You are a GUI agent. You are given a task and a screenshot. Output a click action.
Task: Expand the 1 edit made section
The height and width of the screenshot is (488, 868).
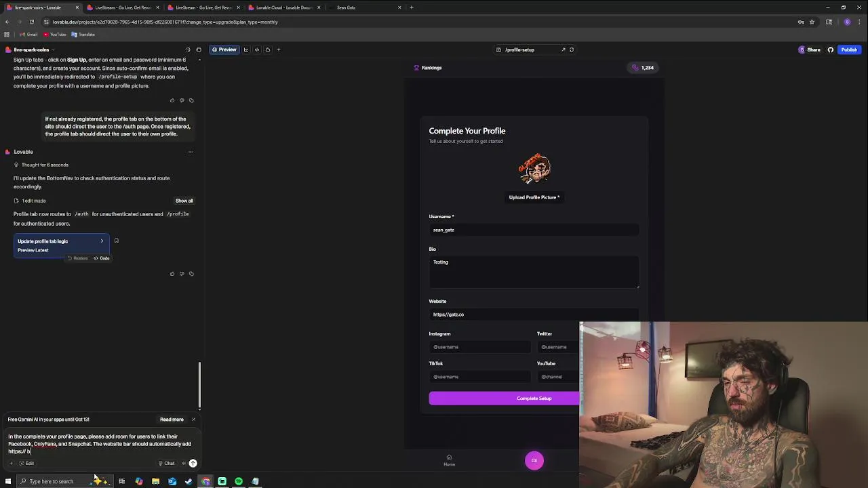30,201
